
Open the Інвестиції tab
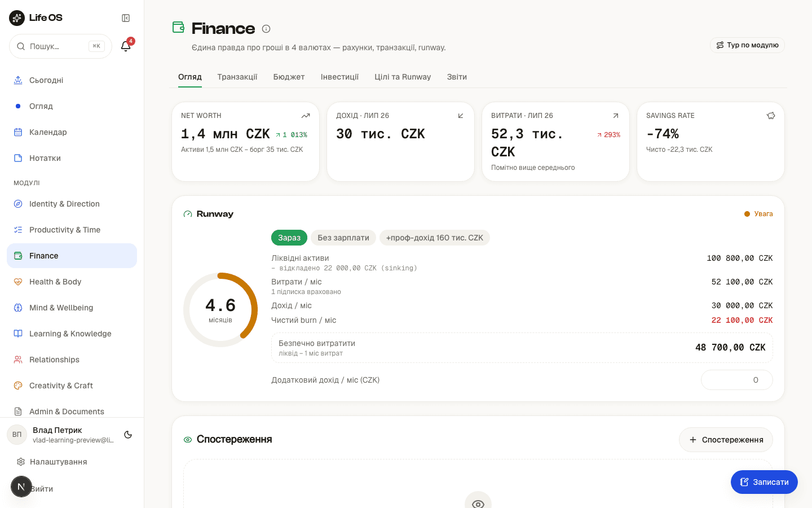point(339,77)
